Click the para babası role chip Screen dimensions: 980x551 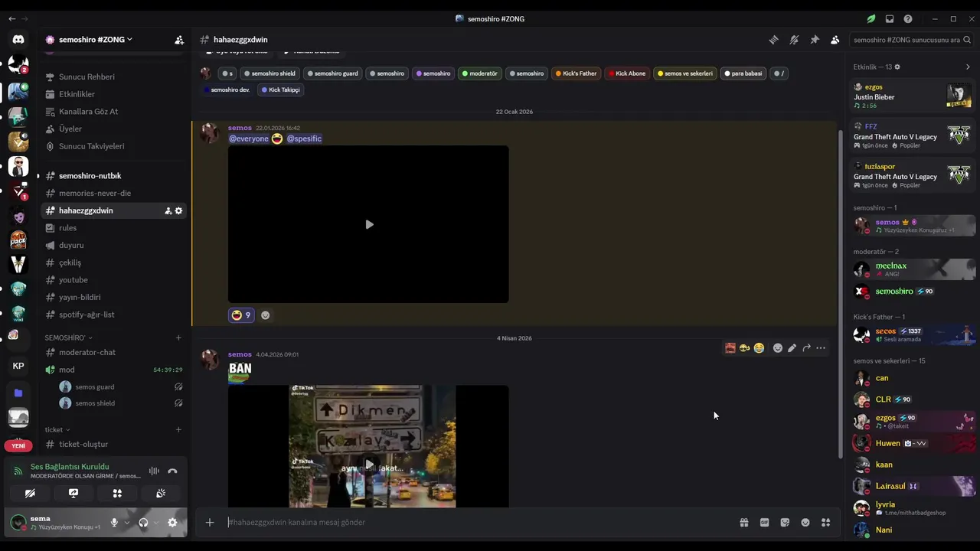point(743,73)
